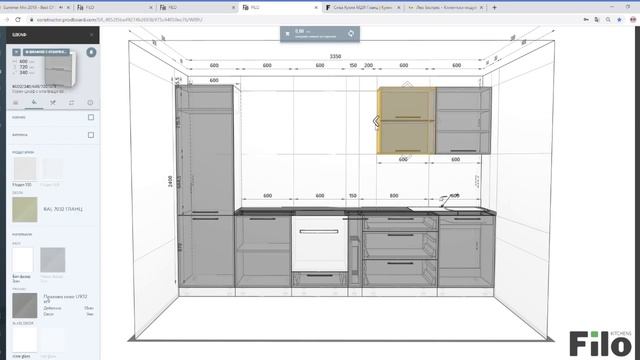This screenshot has height=360, width=640.
Task: Click the translate icon in address bar
Action: pyautogui.click(x=597, y=20)
